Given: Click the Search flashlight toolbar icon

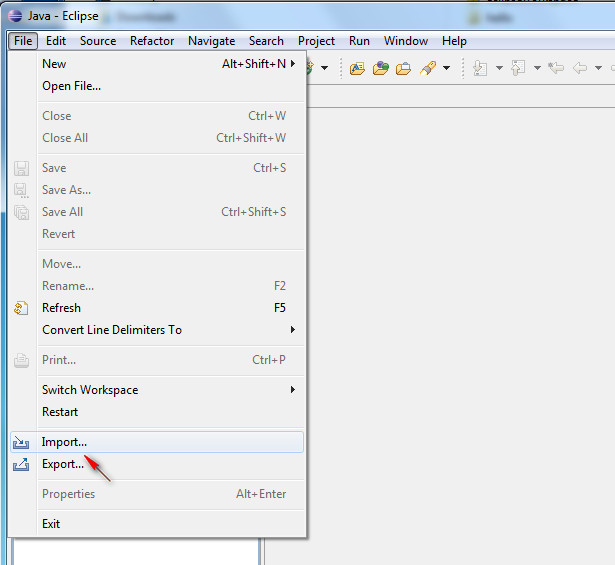Looking at the screenshot, I should click(428, 68).
